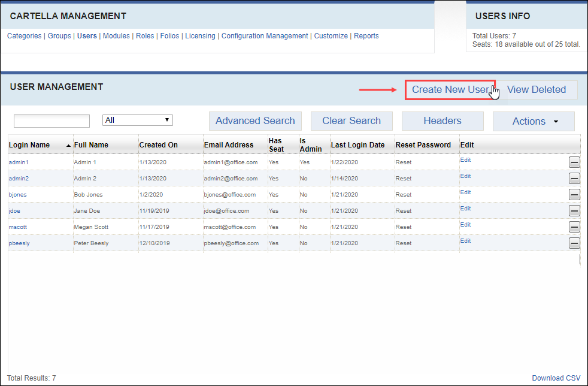588x386 pixels.
Task: Toggle sort arrow on Login Name column
Action: point(68,146)
